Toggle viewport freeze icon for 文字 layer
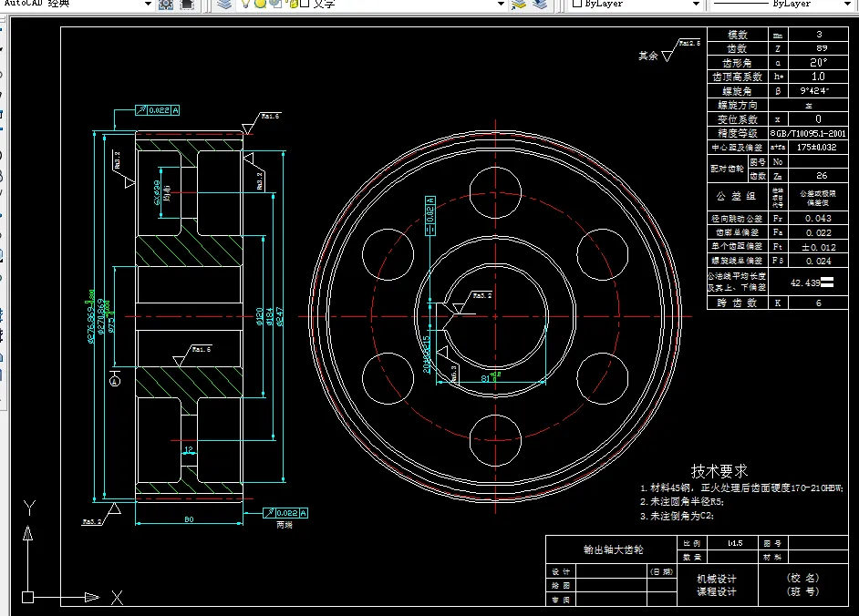This screenshot has height=616, width=859. click(x=275, y=4)
